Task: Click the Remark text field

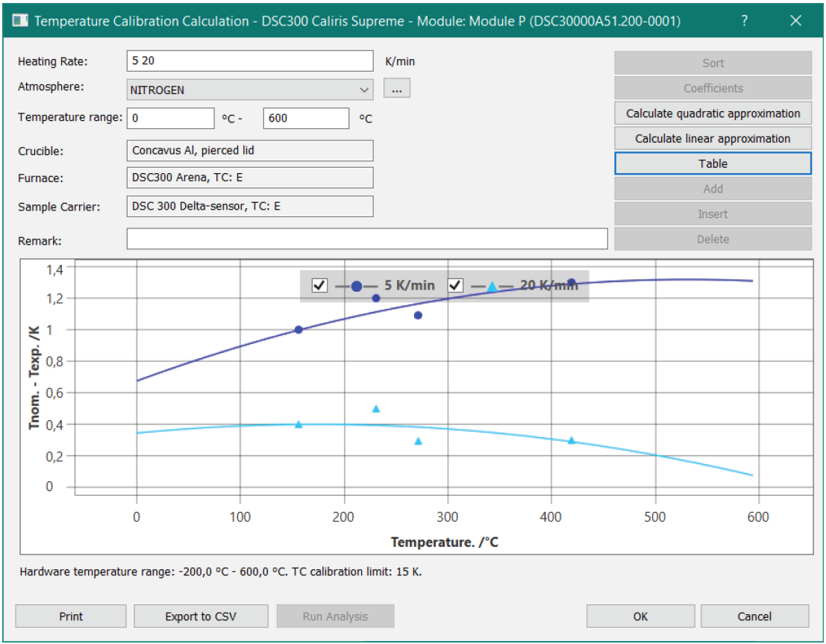Action: click(x=367, y=239)
